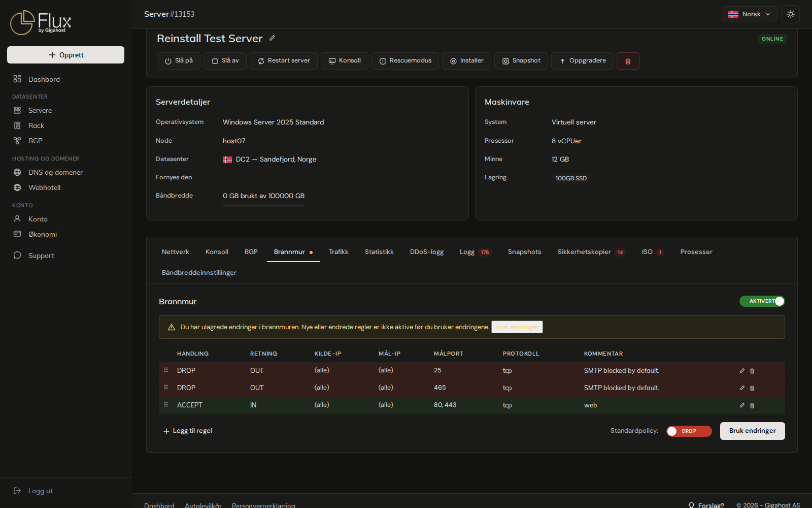Screen dimensions: 812x508
Task: Open Dashbord in the sidebar
Action: pos(66,79)
